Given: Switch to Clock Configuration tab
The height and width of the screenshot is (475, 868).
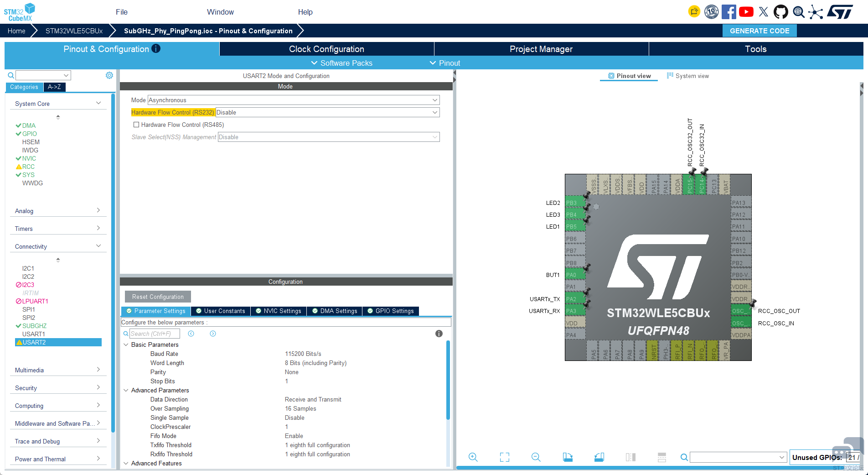Looking at the screenshot, I should [x=326, y=49].
